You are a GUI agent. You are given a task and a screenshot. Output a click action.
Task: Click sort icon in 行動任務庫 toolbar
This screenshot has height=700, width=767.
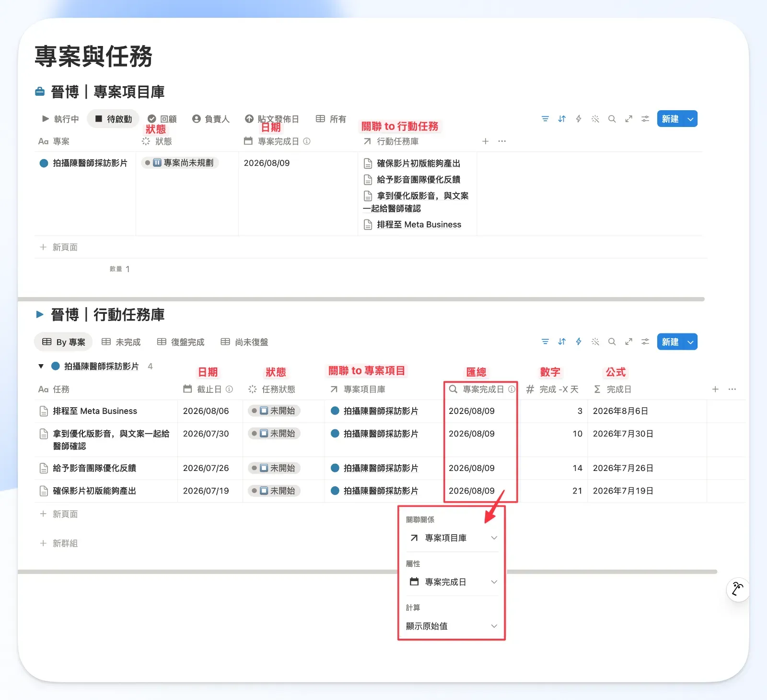click(x=562, y=342)
